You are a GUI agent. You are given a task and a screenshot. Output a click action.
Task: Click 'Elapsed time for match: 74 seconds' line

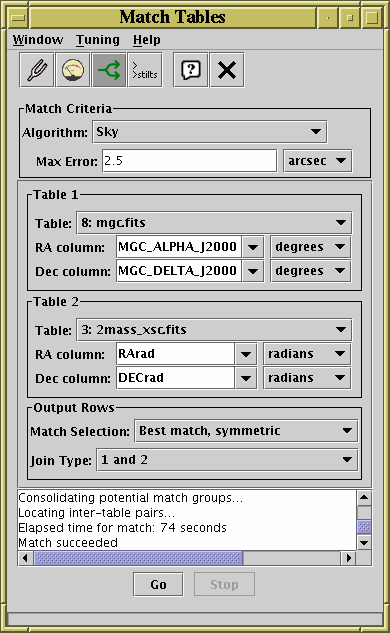click(x=122, y=528)
